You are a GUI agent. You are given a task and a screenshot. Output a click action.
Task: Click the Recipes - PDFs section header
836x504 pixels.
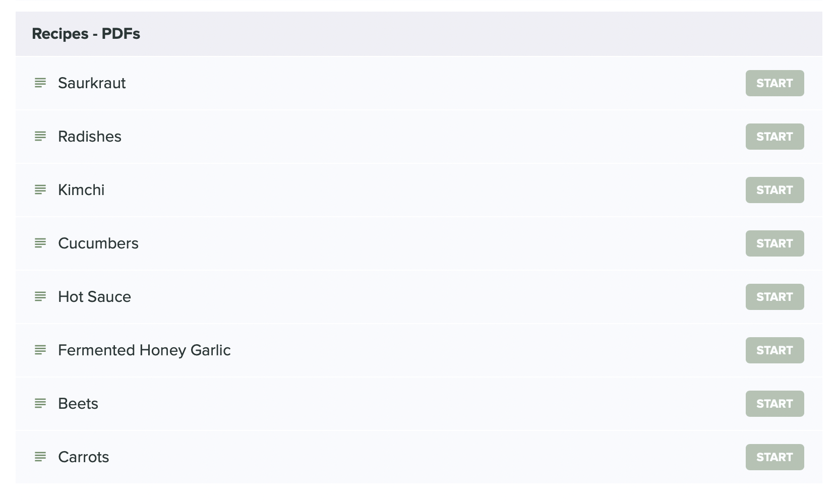(419, 34)
